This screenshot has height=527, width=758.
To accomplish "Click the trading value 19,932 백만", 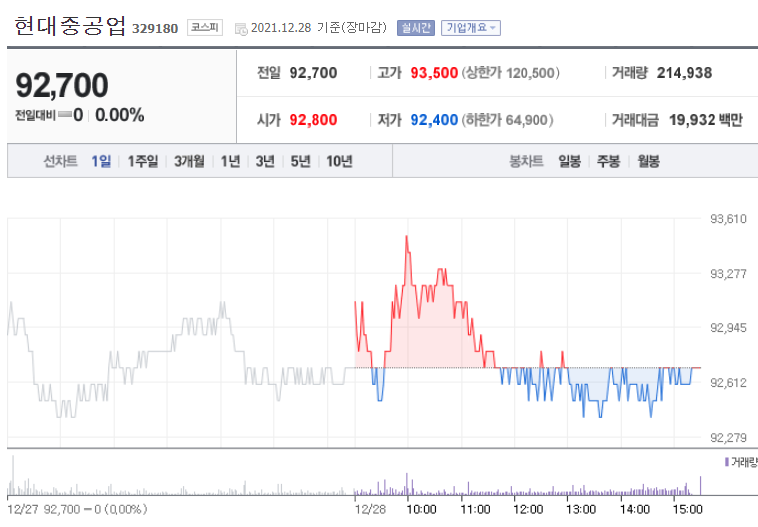I will (x=706, y=120).
